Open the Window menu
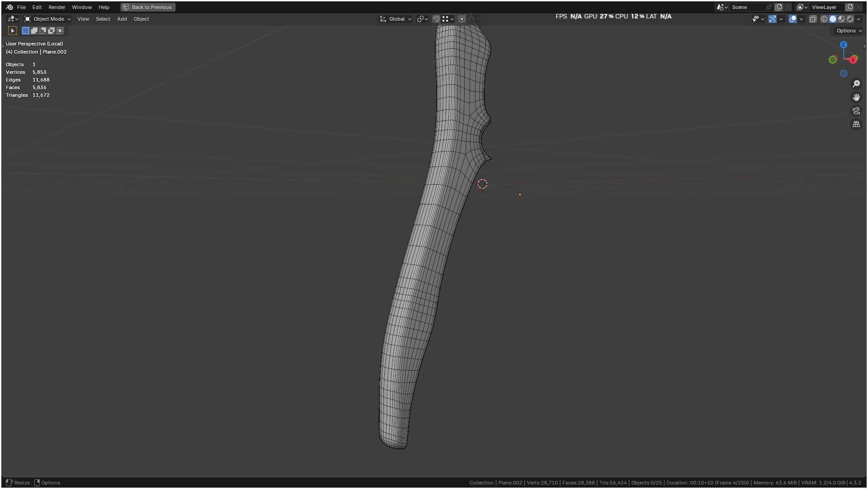Viewport: 868px width, 489px height. 82,7
